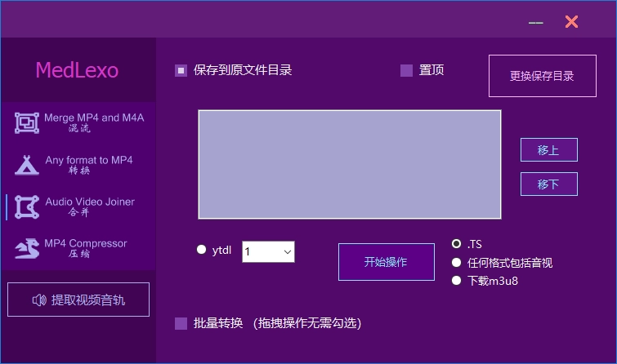The width and height of the screenshot is (617, 364).
Task: Select the ytdl radio button
Action: [x=202, y=251]
